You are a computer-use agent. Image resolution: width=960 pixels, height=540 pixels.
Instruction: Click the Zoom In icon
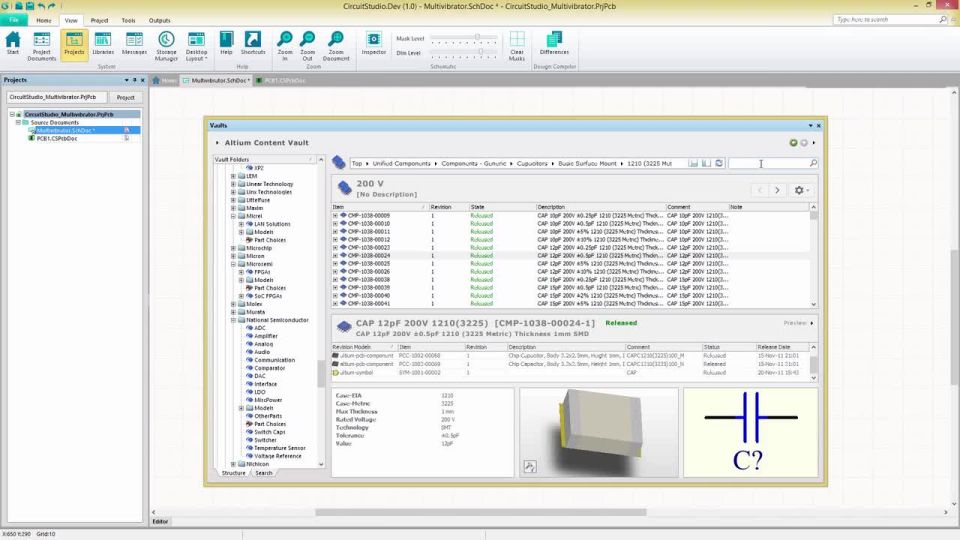click(285, 46)
